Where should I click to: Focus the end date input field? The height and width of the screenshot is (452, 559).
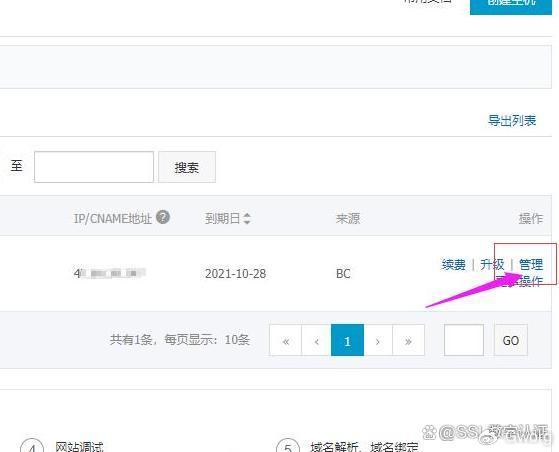(x=94, y=167)
